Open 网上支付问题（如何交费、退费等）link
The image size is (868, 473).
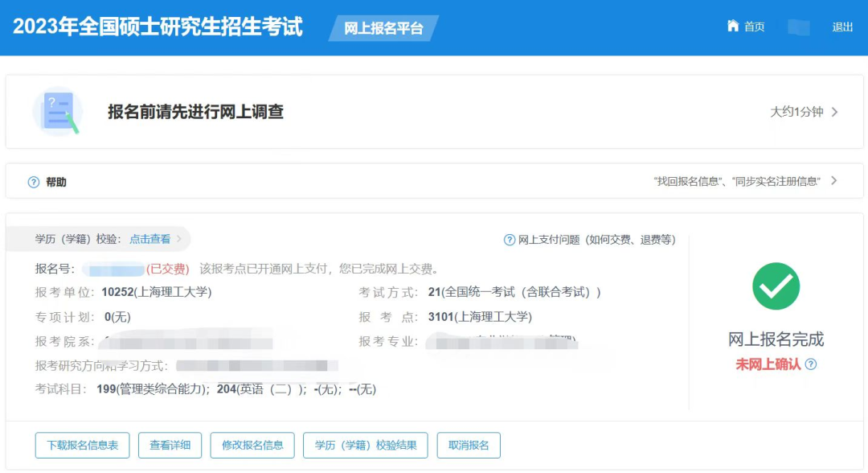596,240
